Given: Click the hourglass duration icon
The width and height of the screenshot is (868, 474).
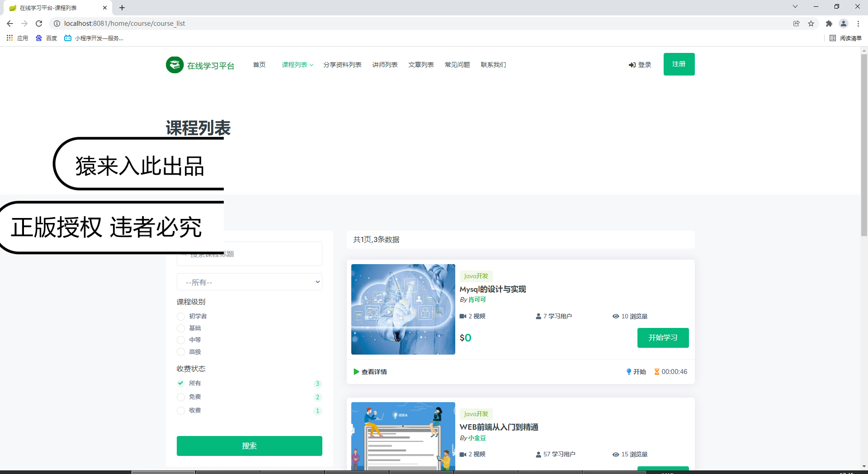Looking at the screenshot, I should tap(657, 372).
